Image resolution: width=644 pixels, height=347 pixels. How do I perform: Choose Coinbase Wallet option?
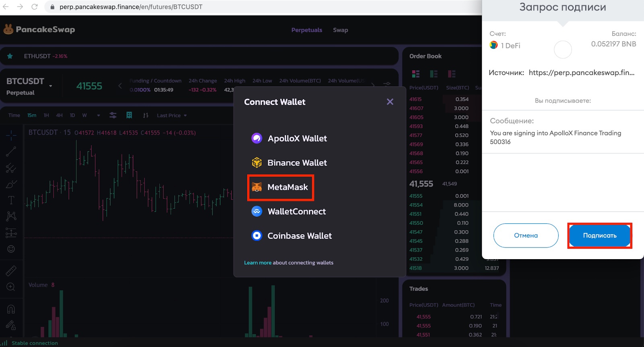[291, 235]
